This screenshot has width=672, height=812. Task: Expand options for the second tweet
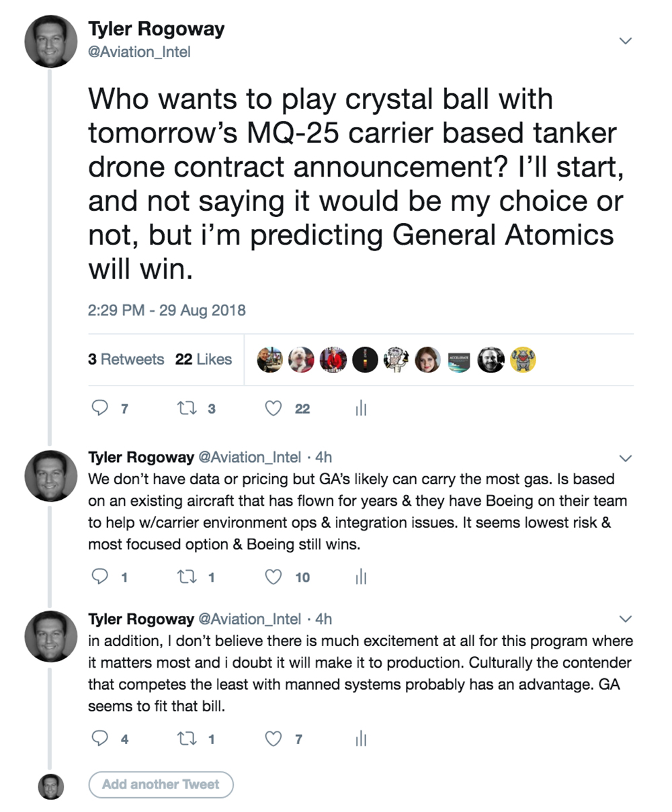pyautogui.click(x=625, y=459)
